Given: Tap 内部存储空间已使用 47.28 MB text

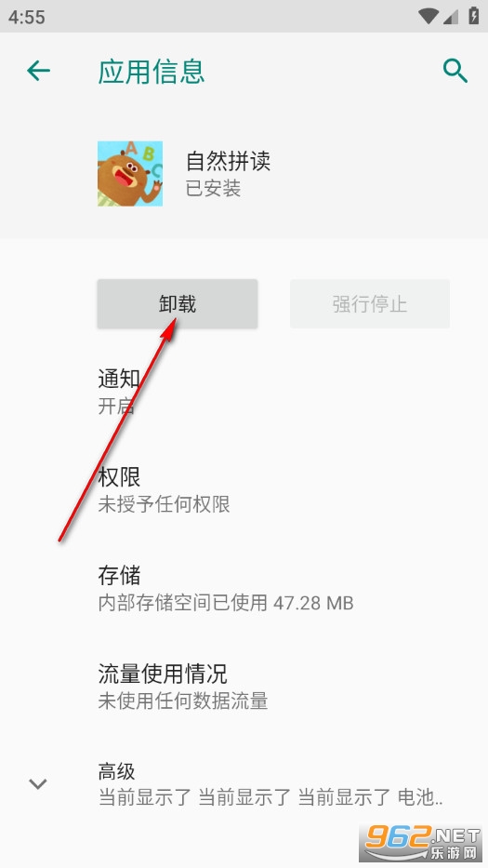Looking at the screenshot, I should coord(226,603).
